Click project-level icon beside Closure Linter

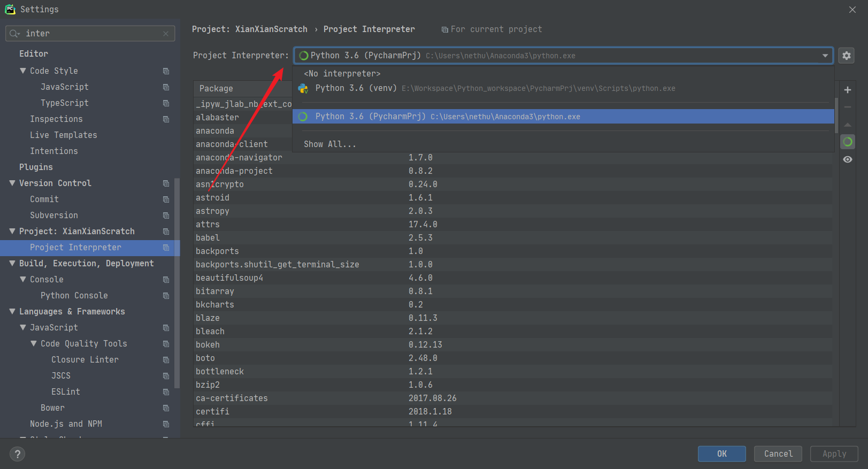tap(166, 360)
